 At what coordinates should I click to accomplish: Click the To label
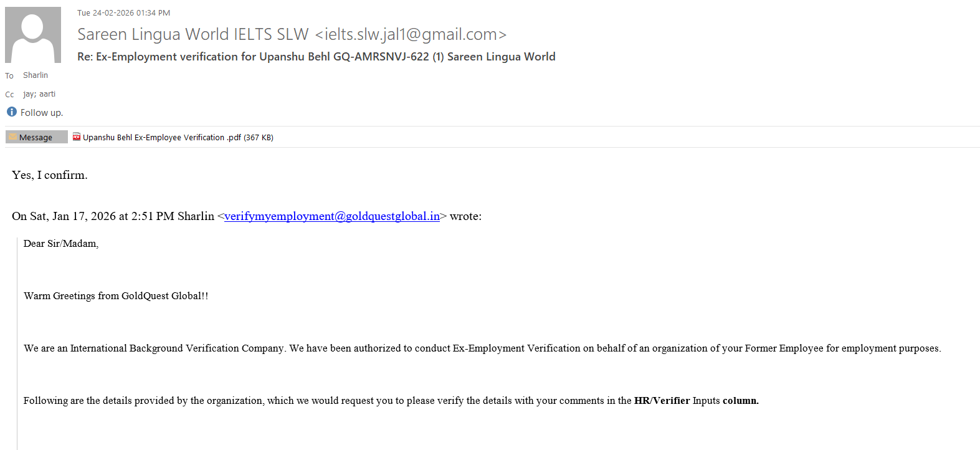(9, 76)
